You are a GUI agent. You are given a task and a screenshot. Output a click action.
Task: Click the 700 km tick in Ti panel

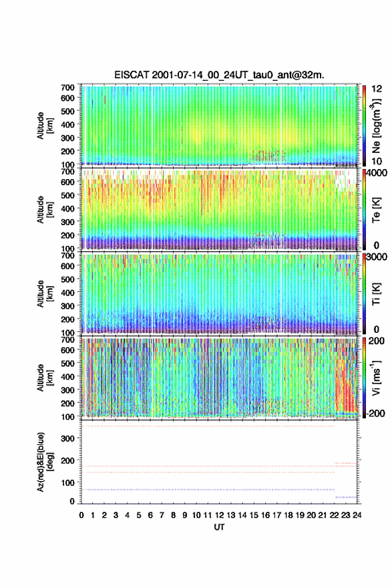[x=67, y=255]
